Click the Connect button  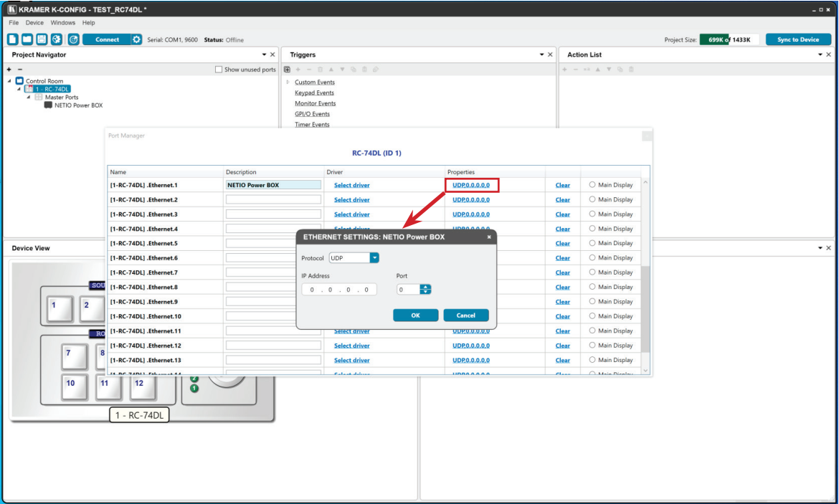107,39
